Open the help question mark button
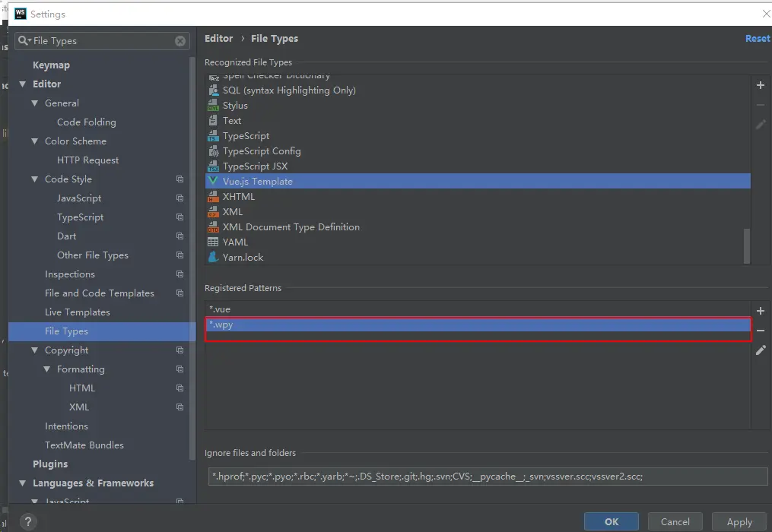772x532 pixels. click(28, 521)
